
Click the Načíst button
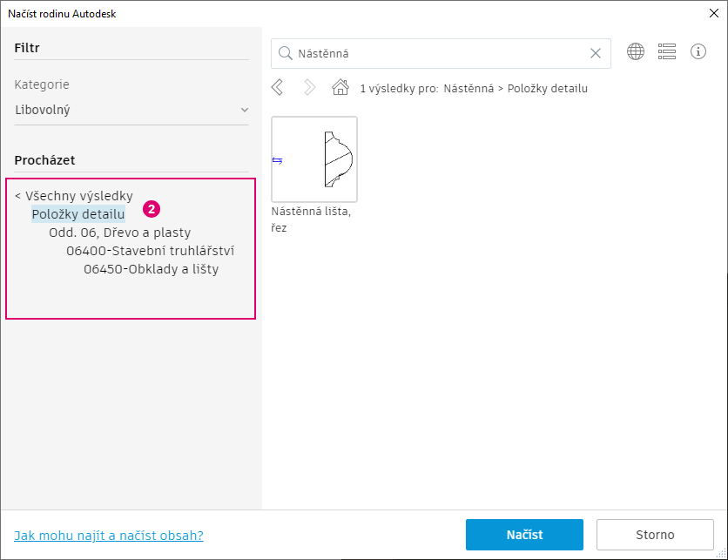coord(524,535)
